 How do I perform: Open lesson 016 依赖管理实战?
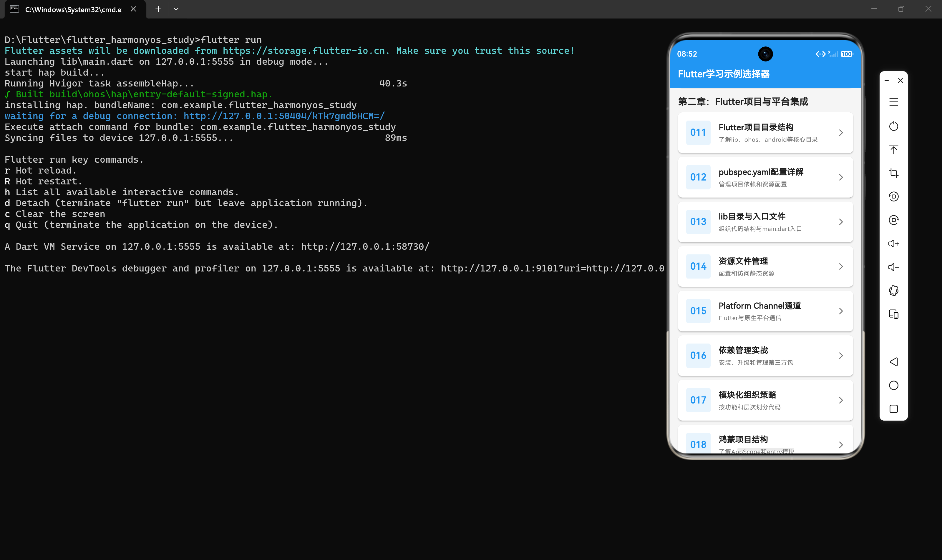[765, 356]
